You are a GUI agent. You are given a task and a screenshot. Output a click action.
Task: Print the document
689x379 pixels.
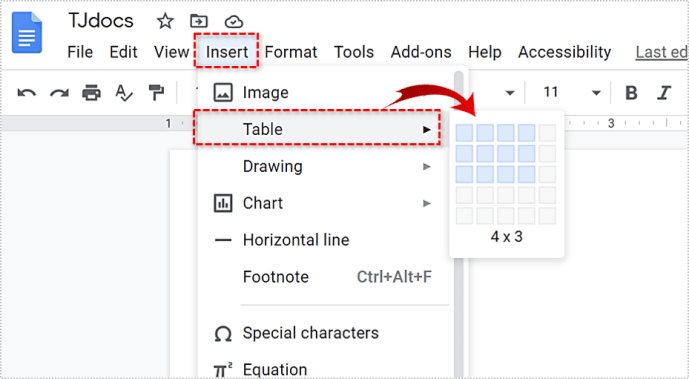[91, 93]
